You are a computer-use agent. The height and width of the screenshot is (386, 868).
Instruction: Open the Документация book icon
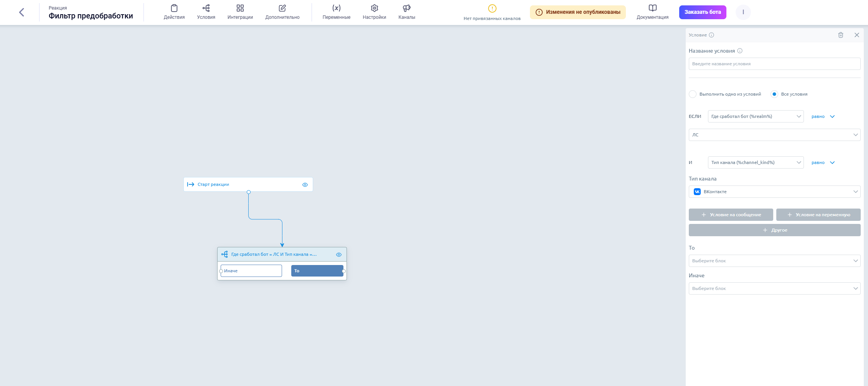click(x=652, y=12)
